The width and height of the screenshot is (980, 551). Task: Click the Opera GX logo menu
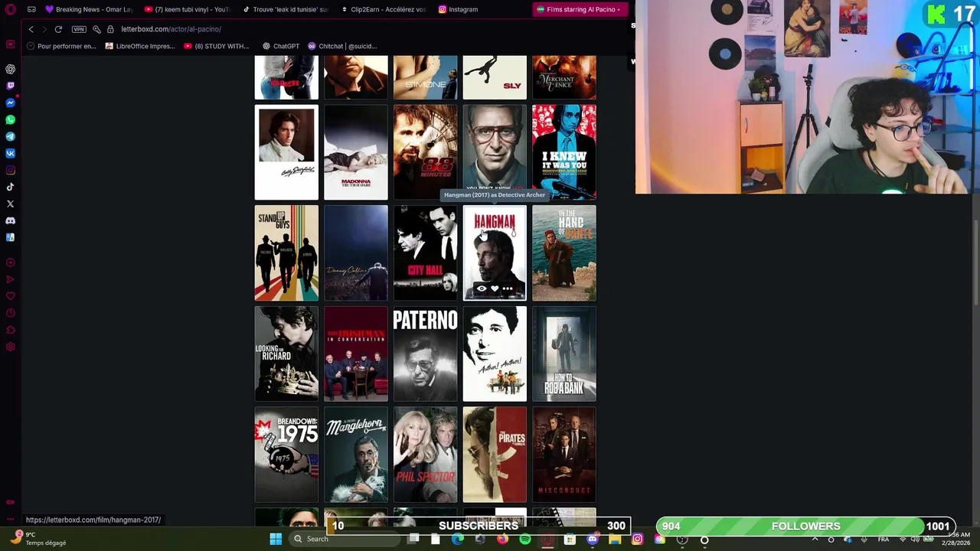tap(10, 9)
